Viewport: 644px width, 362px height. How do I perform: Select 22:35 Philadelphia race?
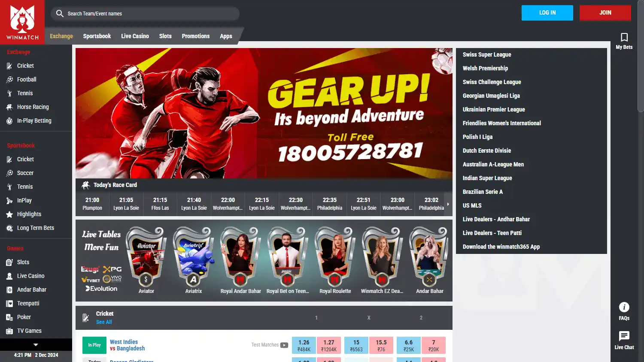coord(330,204)
